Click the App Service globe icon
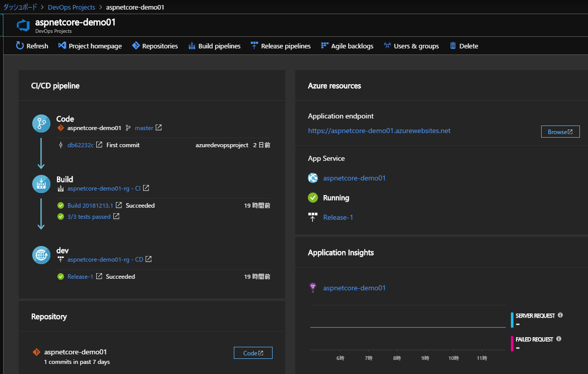The image size is (588, 374). [313, 178]
